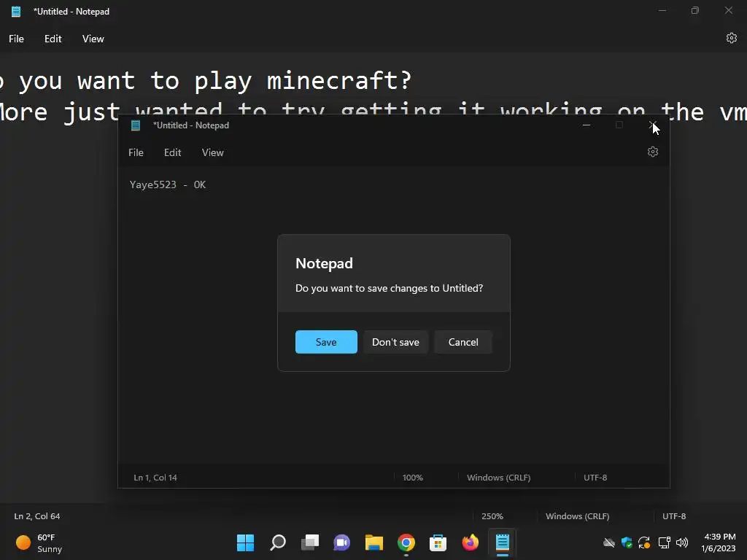Click the text 'Yaye5523 - OK'

click(x=168, y=184)
